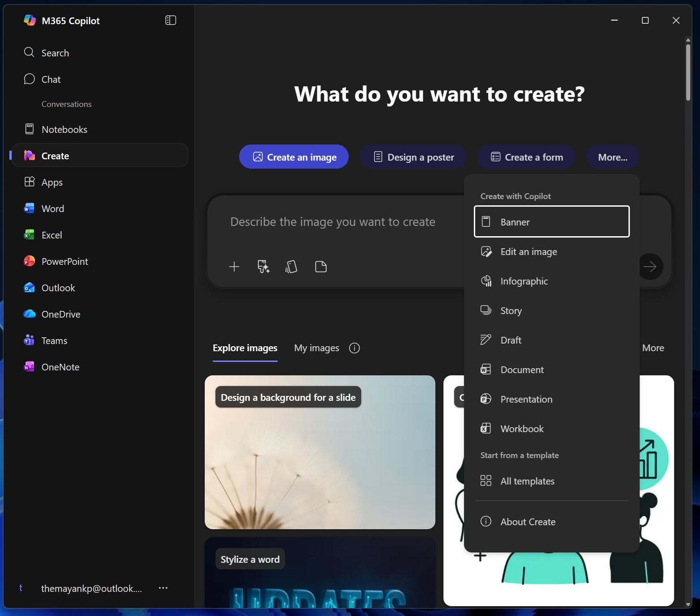Open OneNote from the sidebar
The image size is (700, 616).
(60, 366)
